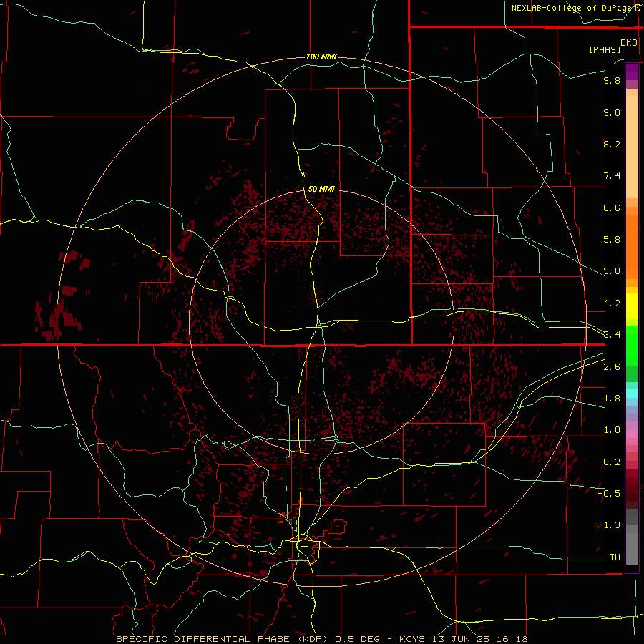Click the 5.0 scale value
644x644 pixels.
pyautogui.click(x=612, y=271)
